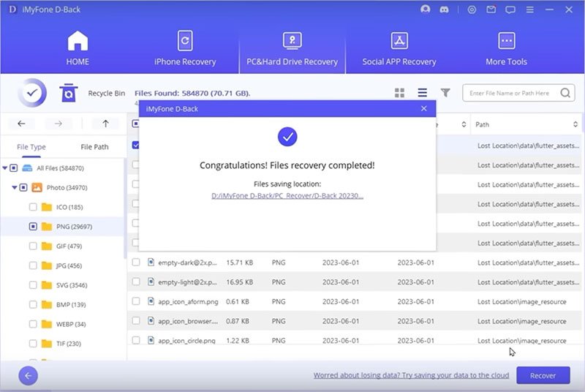Viewport: 585px width, 392px height.
Task: Navigate forward with right arrow
Action: [58, 124]
